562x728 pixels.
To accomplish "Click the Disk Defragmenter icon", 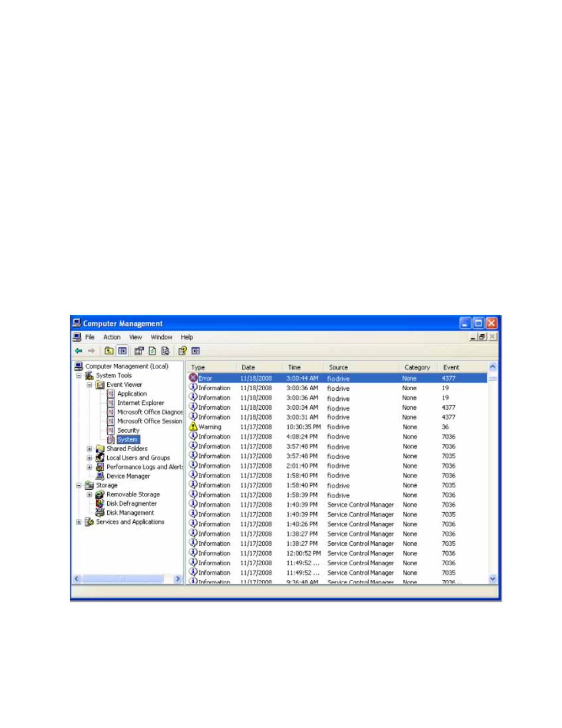I will tap(100, 504).
